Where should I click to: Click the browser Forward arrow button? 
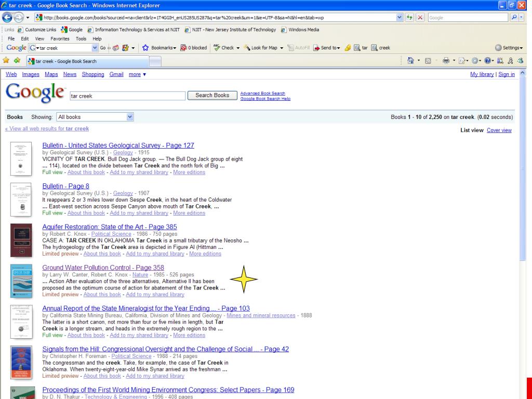tap(19, 17)
